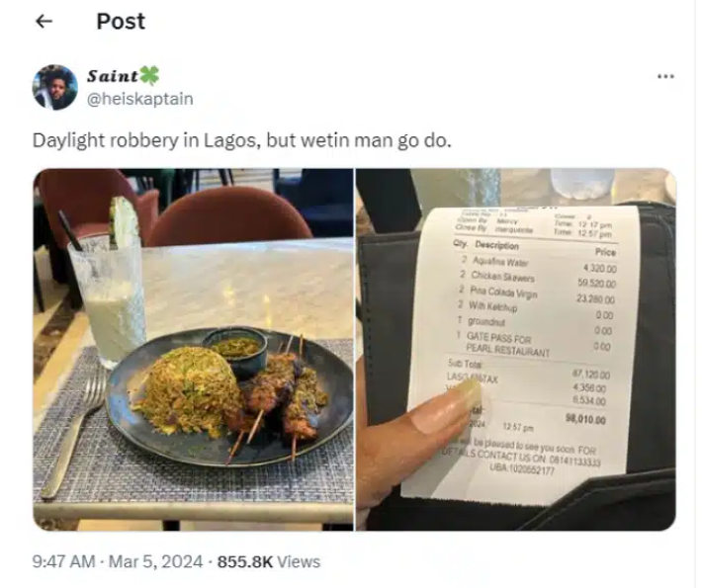Viewport: 702px width, 588px height.
Task: Click the Views label under the tweet
Action: coord(299,561)
